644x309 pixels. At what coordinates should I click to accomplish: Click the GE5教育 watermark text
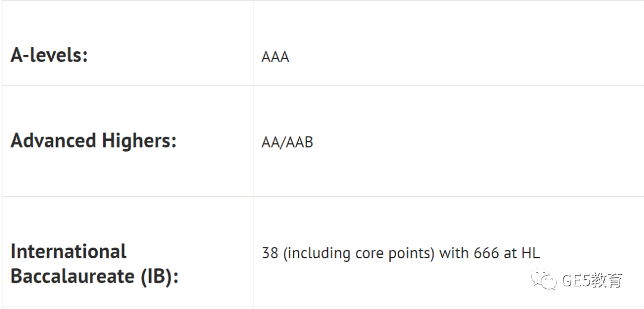pos(592,280)
